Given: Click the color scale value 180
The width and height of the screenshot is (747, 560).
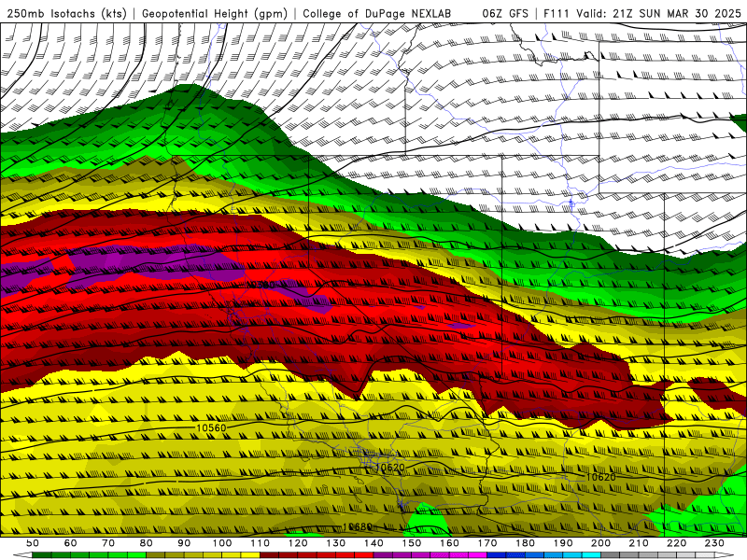Looking at the screenshot, I should point(525,543).
